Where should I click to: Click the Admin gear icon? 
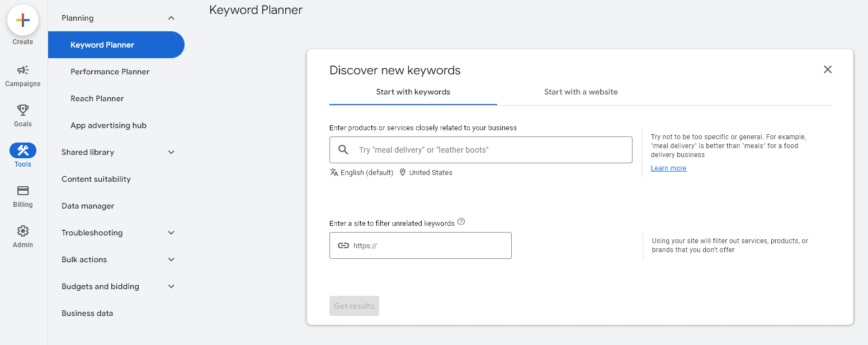pyautogui.click(x=22, y=230)
